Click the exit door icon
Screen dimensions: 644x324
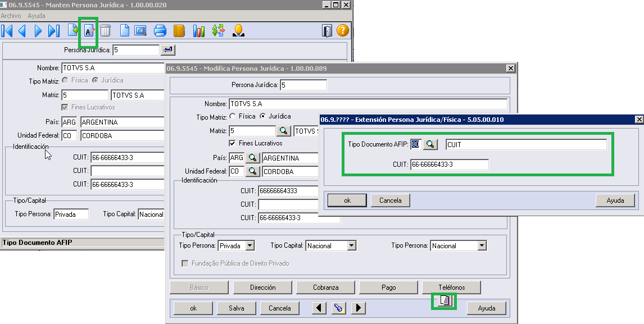(327, 31)
